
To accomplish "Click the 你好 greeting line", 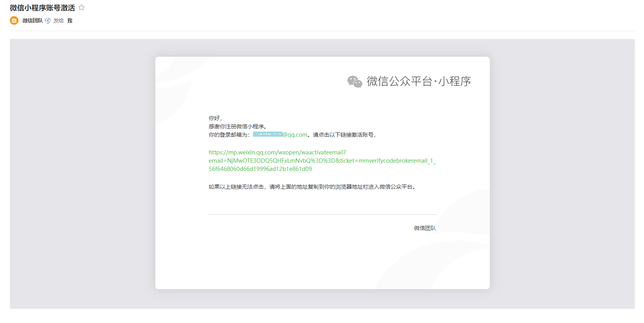I will [x=215, y=118].
